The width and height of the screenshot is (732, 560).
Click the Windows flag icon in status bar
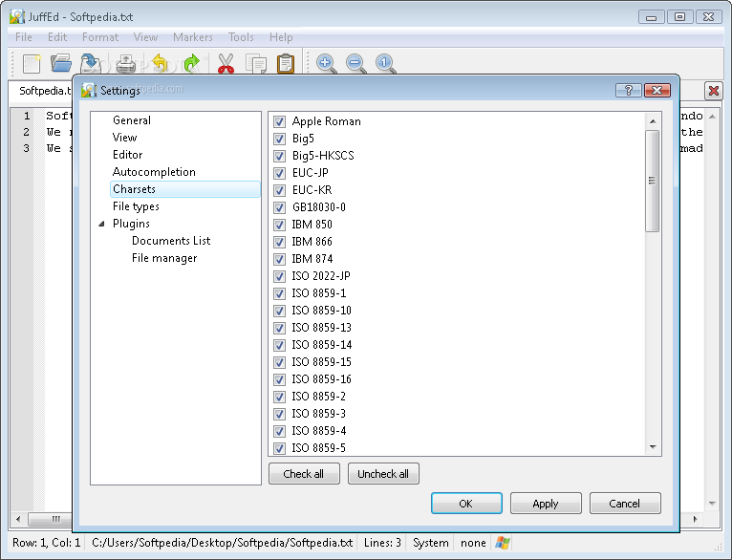click(x=503, y=543)
